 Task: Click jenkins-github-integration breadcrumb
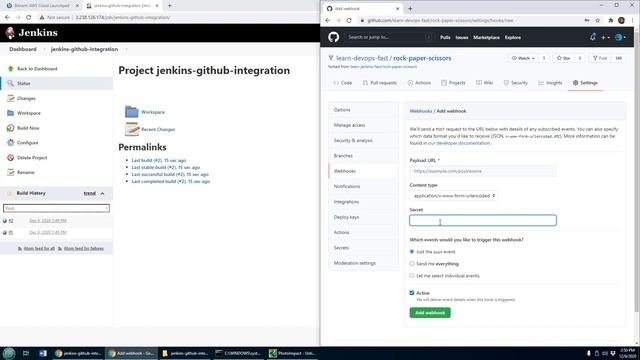pos(84,49)
